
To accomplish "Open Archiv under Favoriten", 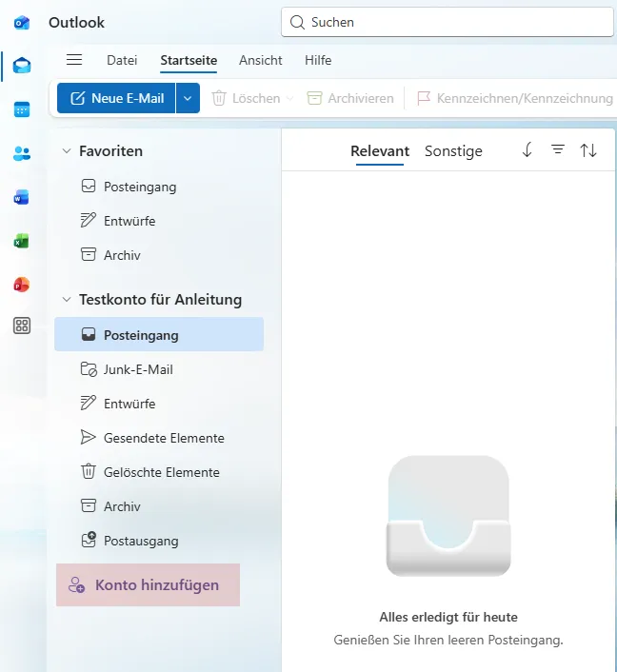I will (x=159, y=255).
